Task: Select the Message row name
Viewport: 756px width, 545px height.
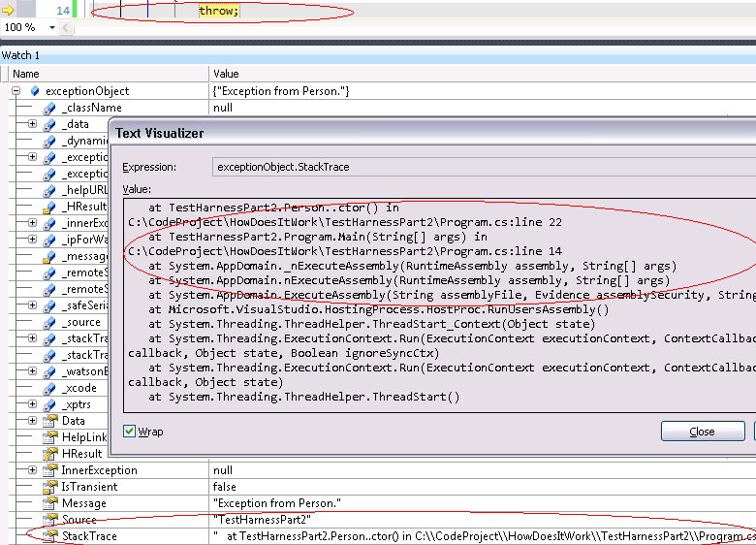Action: [84, 503]
